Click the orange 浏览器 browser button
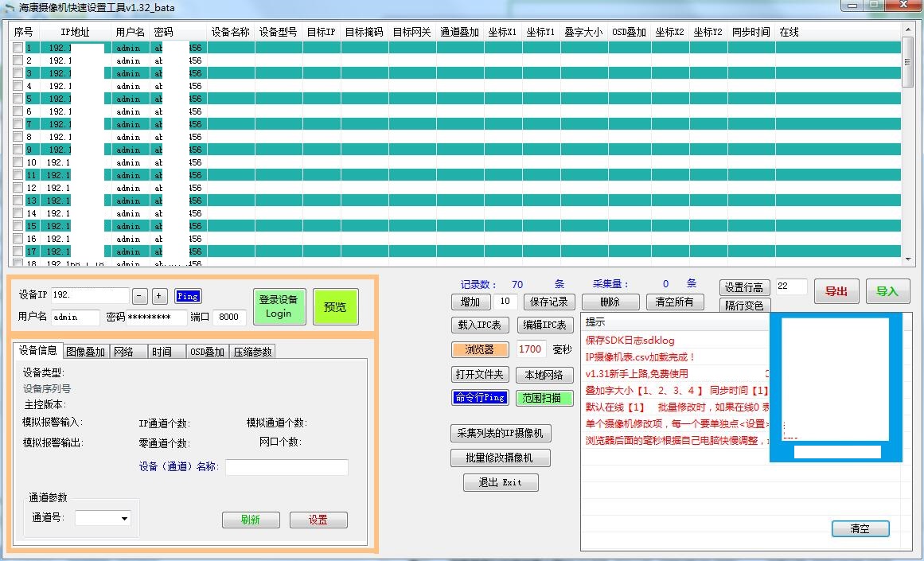Image resolution: width=924 pixels, height=561 pixels. point(480,349)
